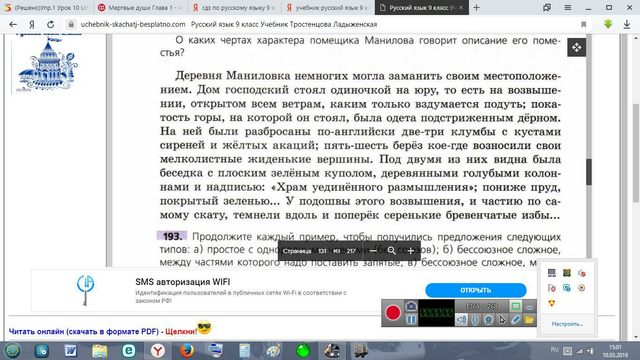Zoom out the PDF viewer page
Viewport: 640px width, 360px height.
pyautogui.click(x=373, y=251)
